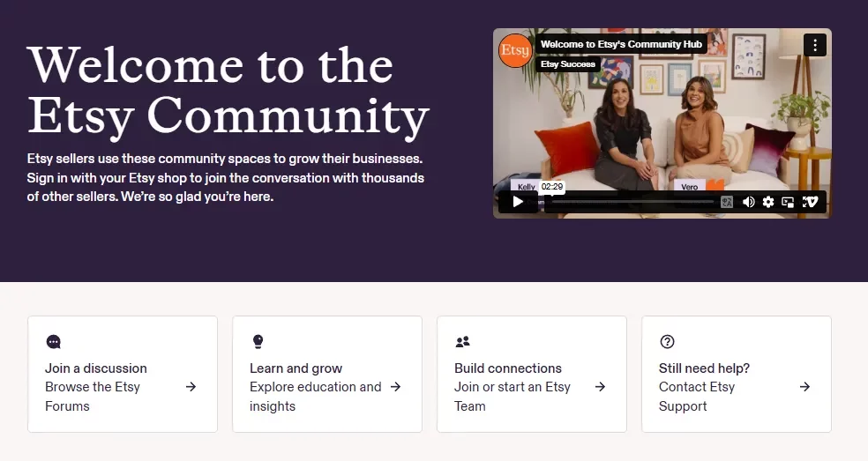Open the video on Vimeo via logo icon
The width and height of the screenshot is (868, 461).
tap(810, 202)
